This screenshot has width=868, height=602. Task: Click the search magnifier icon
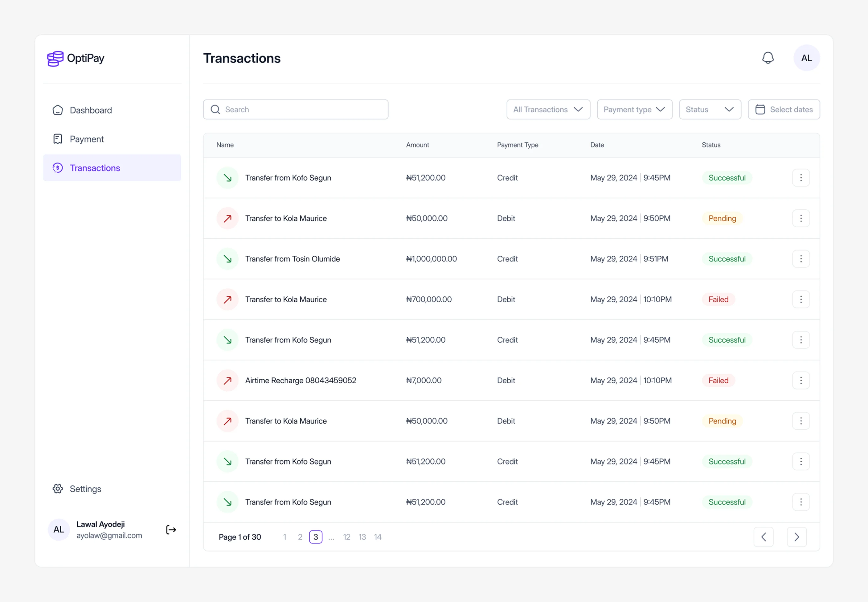pyautogui.click(x=215, y=109)
